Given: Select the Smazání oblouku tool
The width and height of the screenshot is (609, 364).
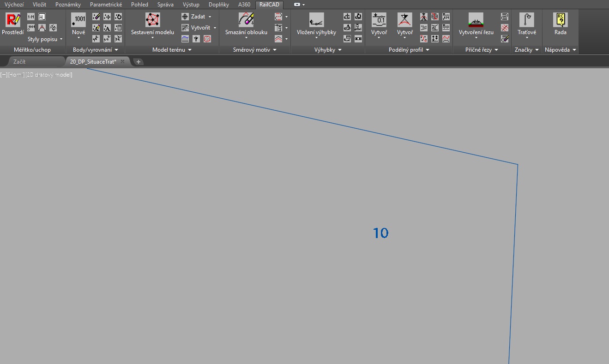Looking at the screenshot, I should [246, 20].
